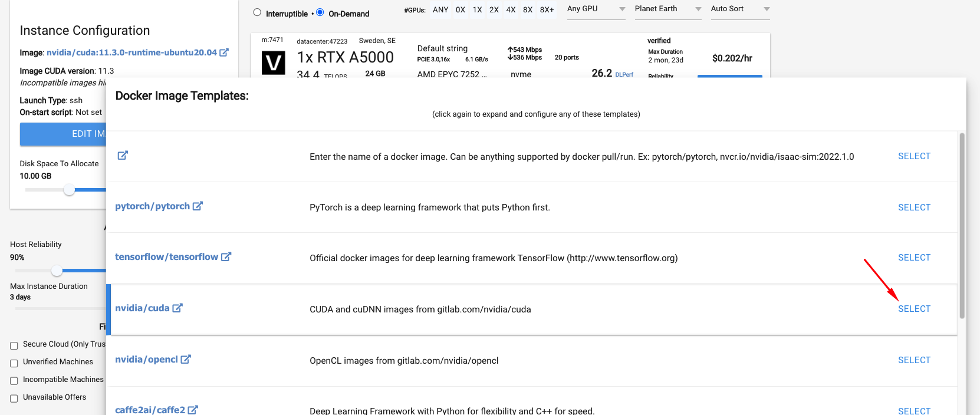Filter GPUs count to 4X
The width and height of the screenshot is (980, 415).
511,10
